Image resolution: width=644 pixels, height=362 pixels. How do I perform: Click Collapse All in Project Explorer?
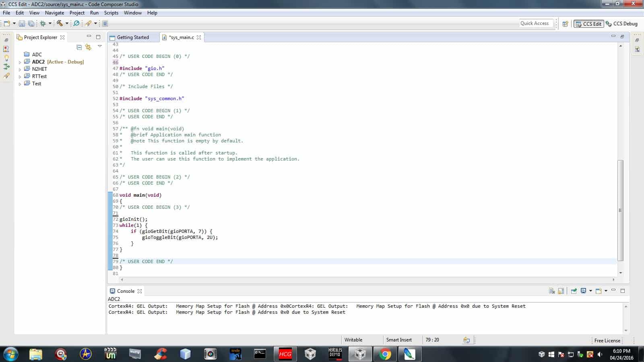point(79,47)
